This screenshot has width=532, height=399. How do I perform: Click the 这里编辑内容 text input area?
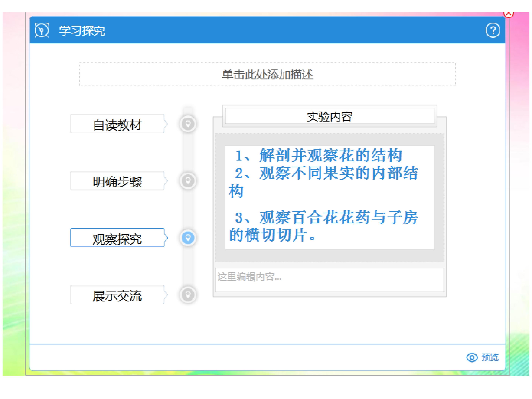pyautogui.click(x=330, y=280)
